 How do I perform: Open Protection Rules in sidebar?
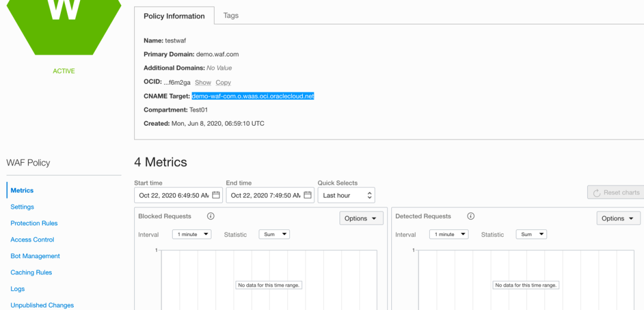click(x=34, y=223)
